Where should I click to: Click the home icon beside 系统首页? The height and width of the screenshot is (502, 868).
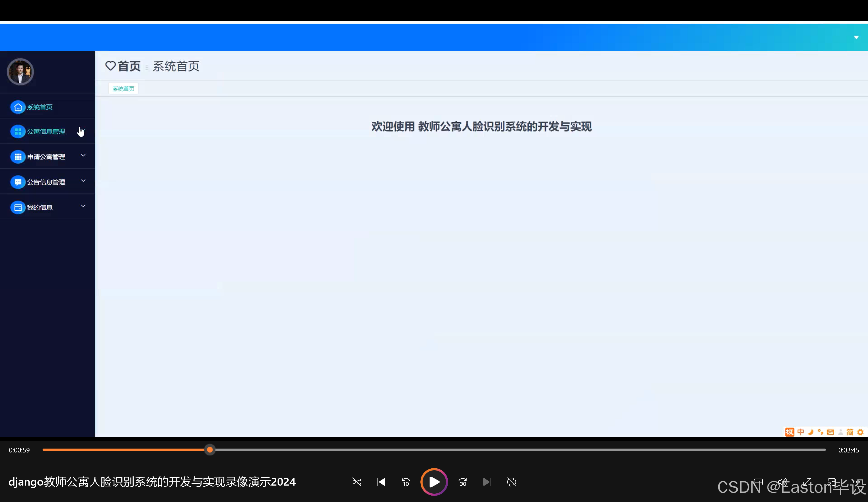pyautogui.click(x=18, y=107)
